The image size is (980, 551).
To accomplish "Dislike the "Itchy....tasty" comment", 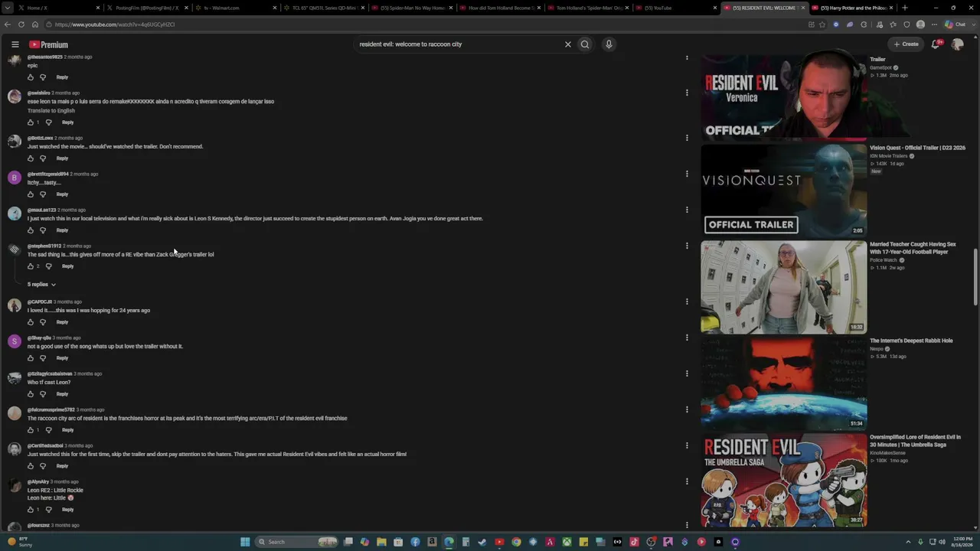I will 43,194.
